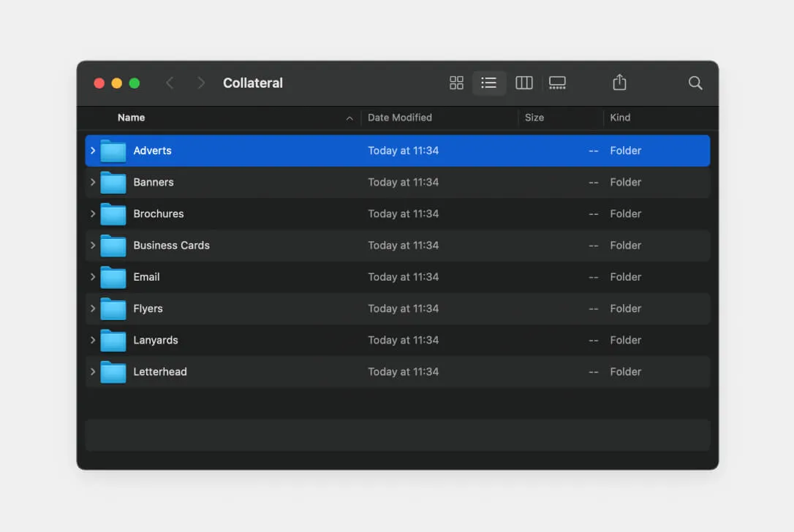Select the Flyers row name
The image size is (794, 532).
click(148, 308)
